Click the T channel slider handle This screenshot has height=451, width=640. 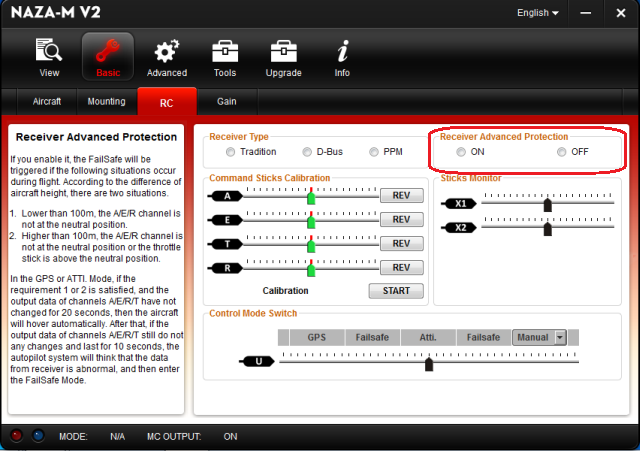[311, 246]
